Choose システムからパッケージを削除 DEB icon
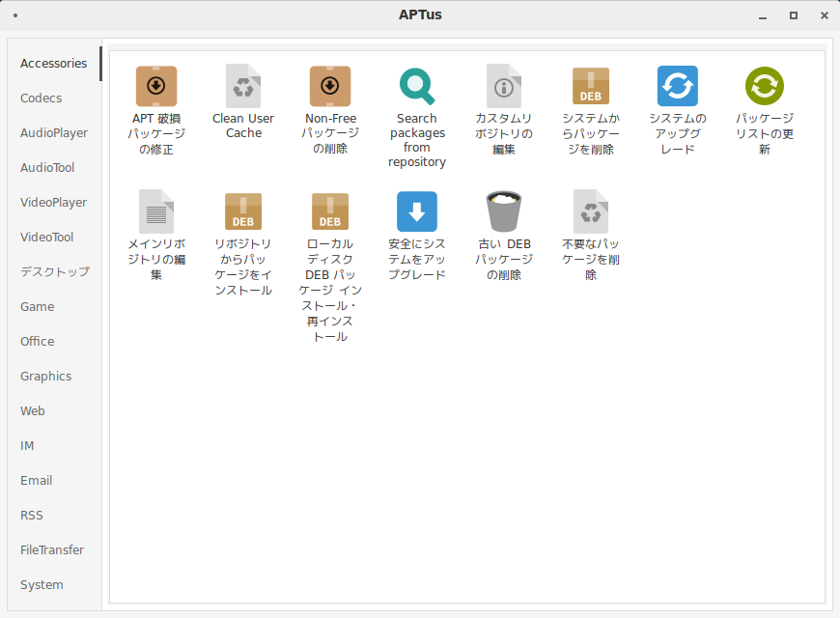Image resolution: width=840 pixels, height=618 pixels. (590, 86)
